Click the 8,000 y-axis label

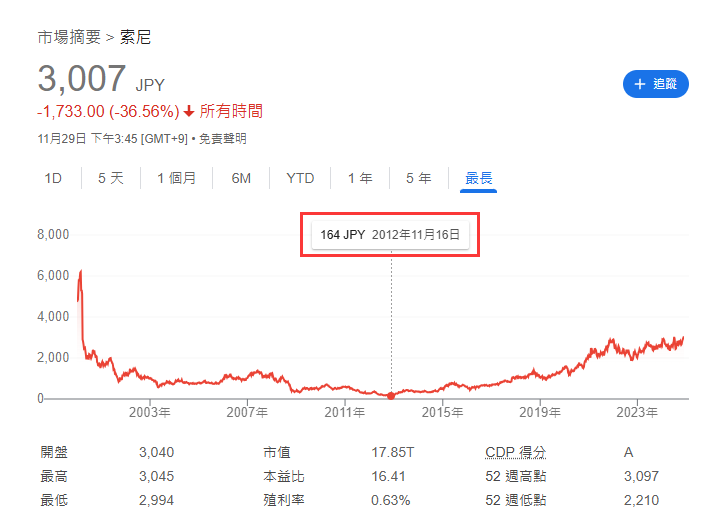(x=53, y=234)
